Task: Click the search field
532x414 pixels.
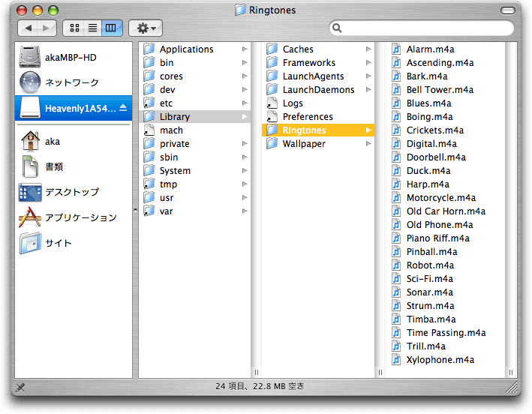Action: click(x=424, y=28)
